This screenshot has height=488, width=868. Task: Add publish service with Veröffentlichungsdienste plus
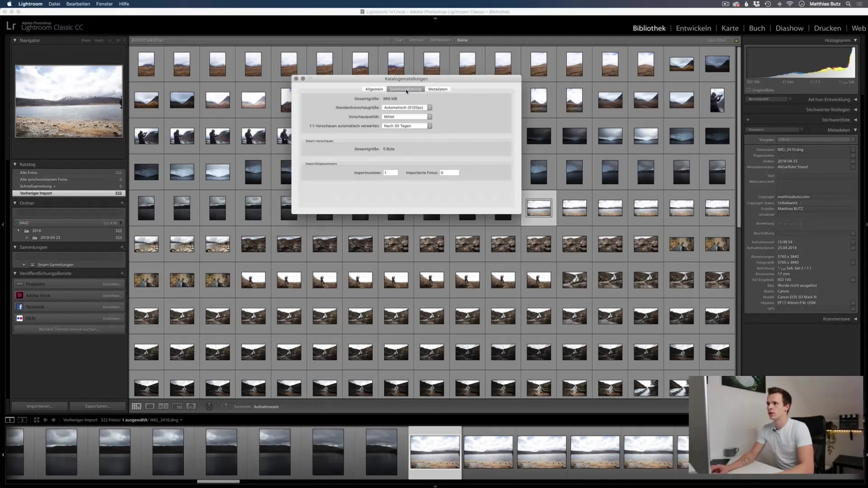coord(122,273)
